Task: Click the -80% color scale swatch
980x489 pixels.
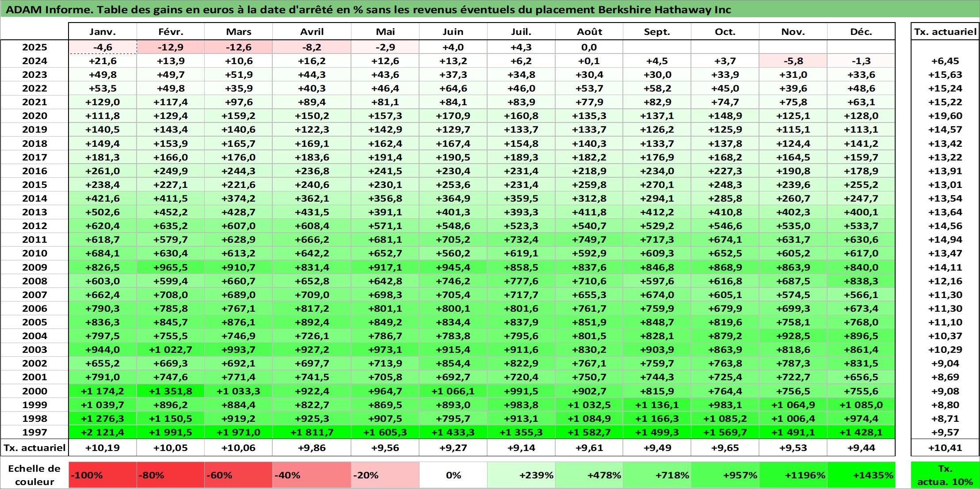Action: pyautogui.click(x=171, y=475)
